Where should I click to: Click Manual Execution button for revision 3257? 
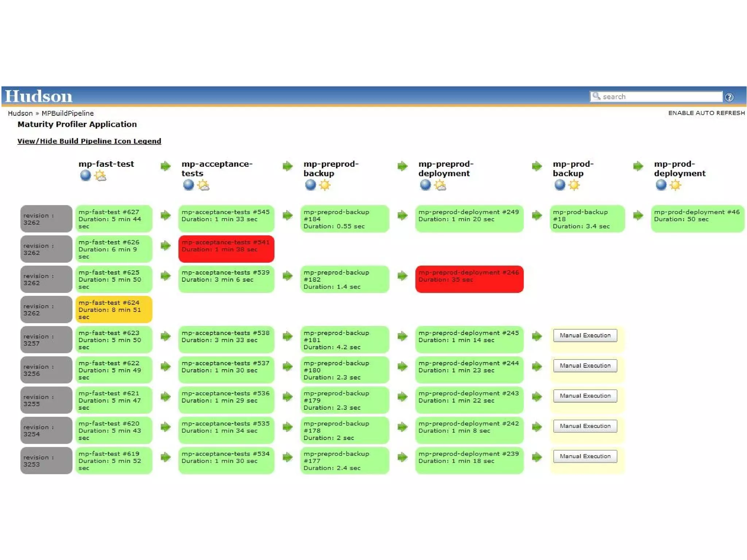(x=585, y=335)
